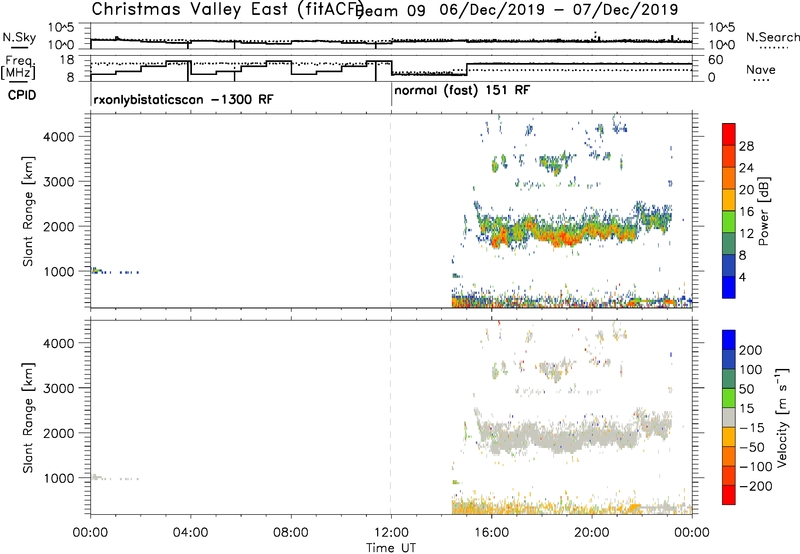The image size is (800, 554).
Task: Click the '3000' tick of the velocity panel
Action: coord(59,388)
